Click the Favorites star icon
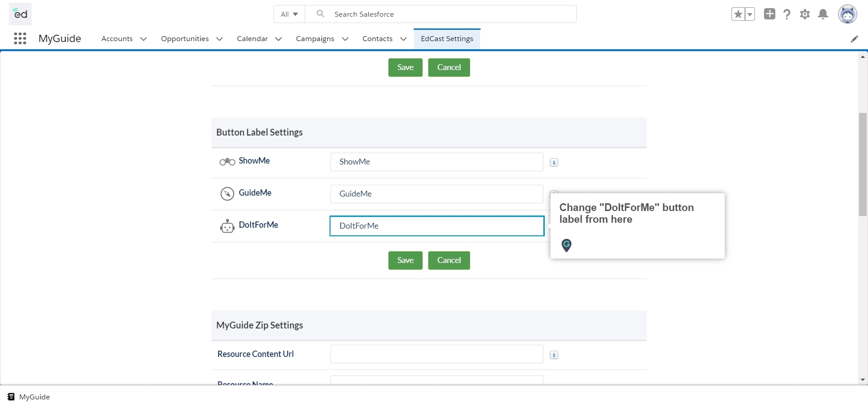868x408 pixels. pos(738,14)
